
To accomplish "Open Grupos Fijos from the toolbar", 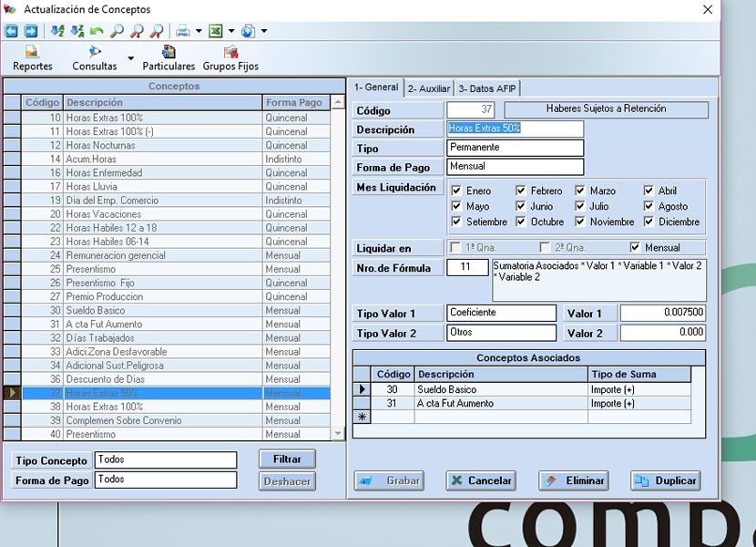I will [230, 58].
